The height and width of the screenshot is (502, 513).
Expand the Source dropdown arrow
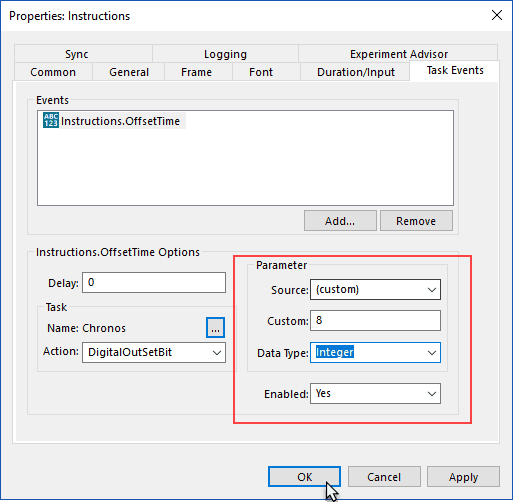(432, 290)
